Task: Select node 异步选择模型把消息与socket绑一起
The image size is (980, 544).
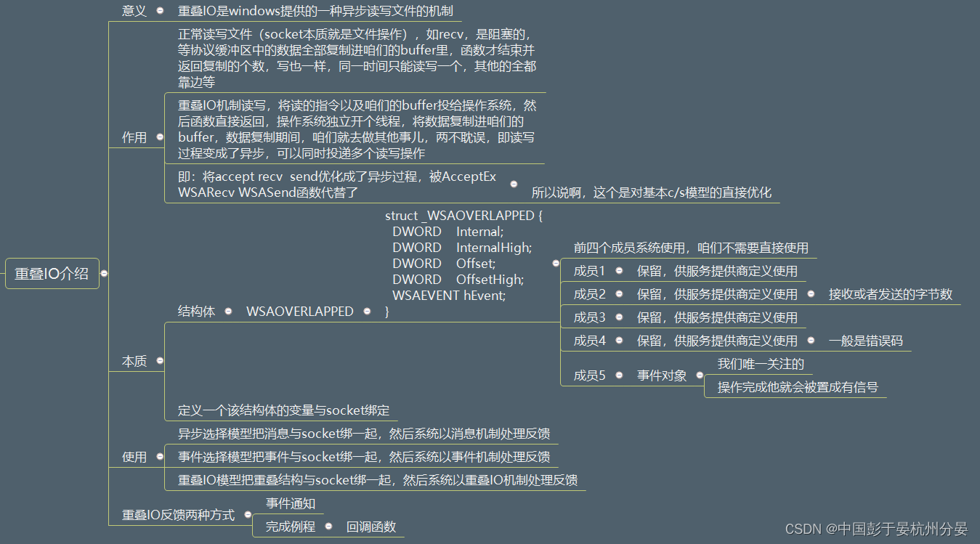Action: [364, 434]
